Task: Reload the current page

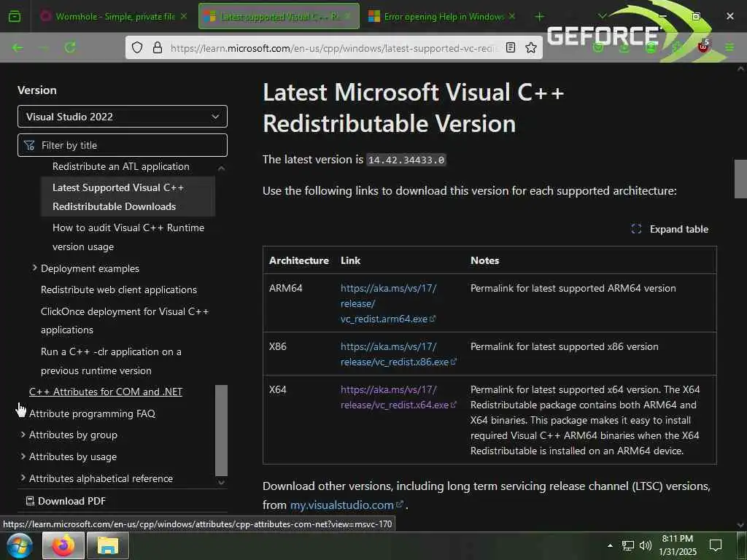Action: tap(70, 47)
